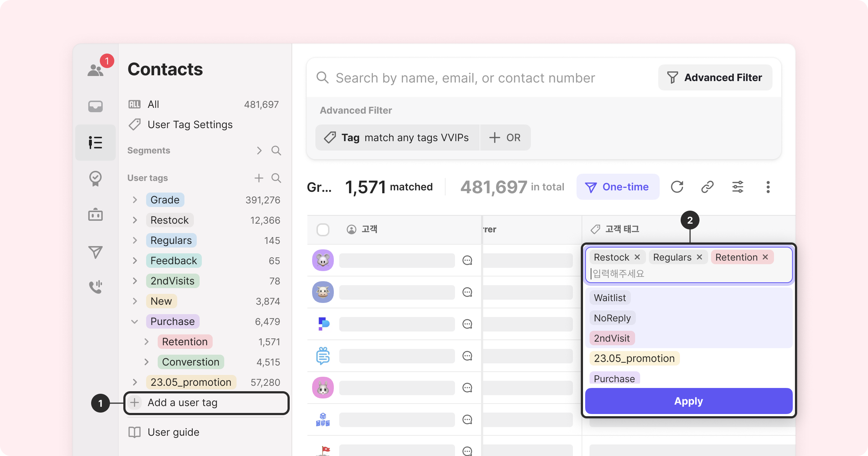
Task: Remove the Restock tag chip
Action: (637, 257)
